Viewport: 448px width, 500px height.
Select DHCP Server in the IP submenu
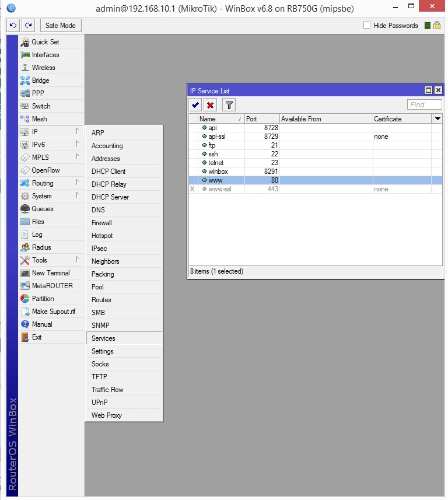click(124, 197)
